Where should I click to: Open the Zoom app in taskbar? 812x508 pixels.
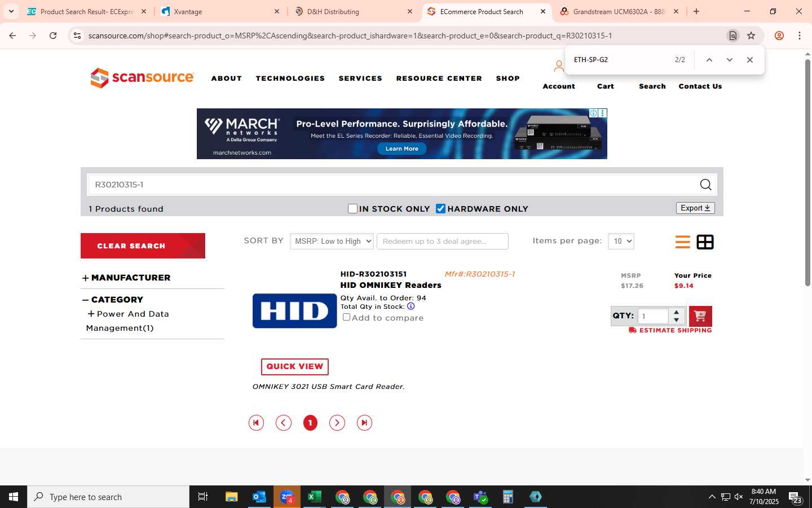[286, 497]
